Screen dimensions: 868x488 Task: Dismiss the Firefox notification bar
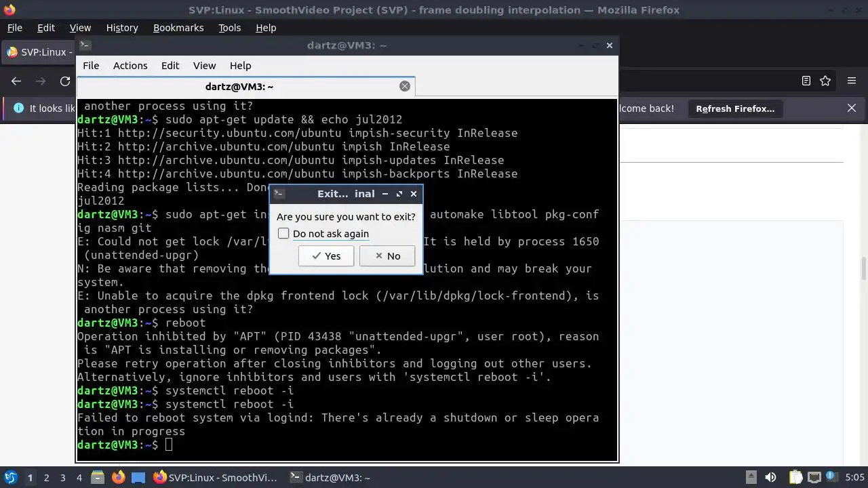click(852, 108)
